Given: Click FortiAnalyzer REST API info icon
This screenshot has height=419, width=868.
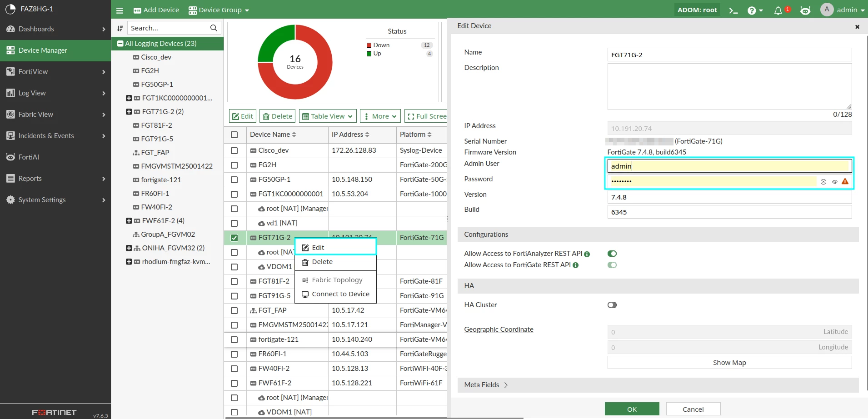Looking at the screenshot, I should [587, 254].
